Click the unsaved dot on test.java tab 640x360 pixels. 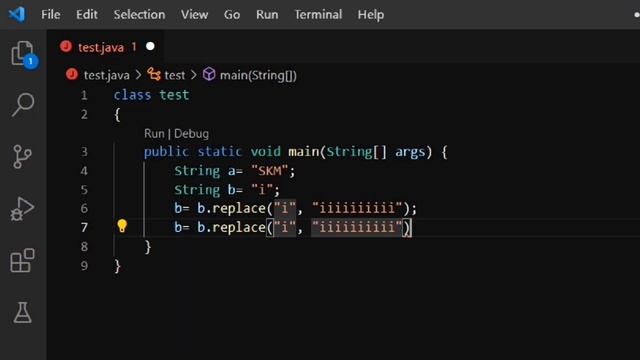150,47
